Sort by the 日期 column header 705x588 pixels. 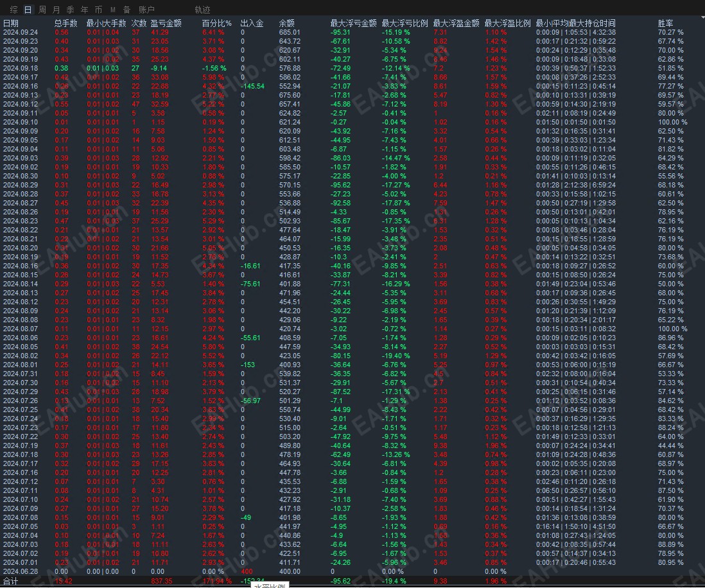pyautogui.click(x=11, y=23)
